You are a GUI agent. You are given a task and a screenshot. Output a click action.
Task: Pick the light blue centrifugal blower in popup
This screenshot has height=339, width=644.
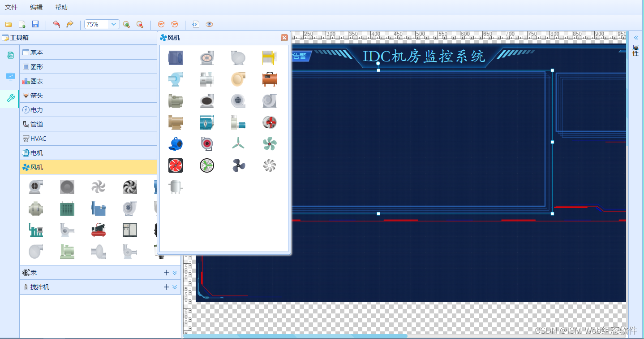[176, 79]
